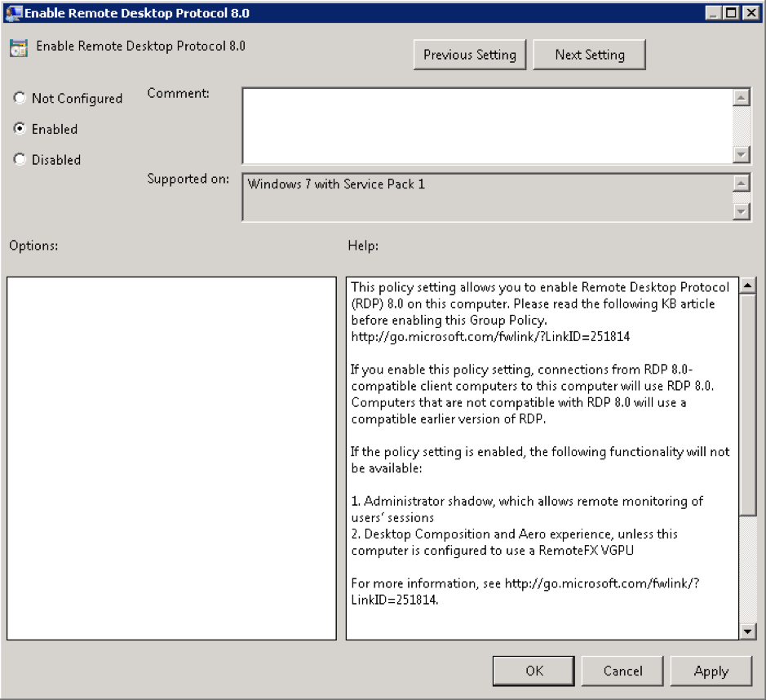Image resolution: width=766 pixels, height=700 pixels.
Task: Cancel the policy dialog
Action: pos(622,671)
